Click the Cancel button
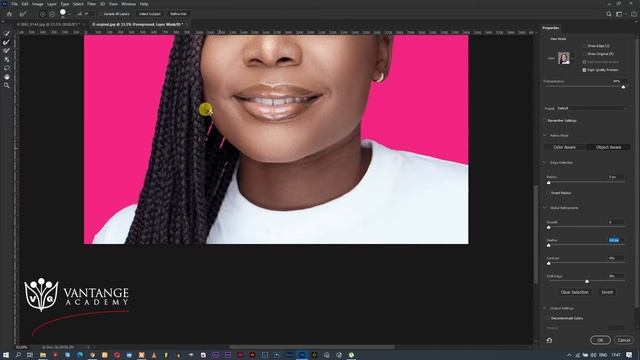Image resolution: width=640 pixels, height=360 pixels. 624,340
